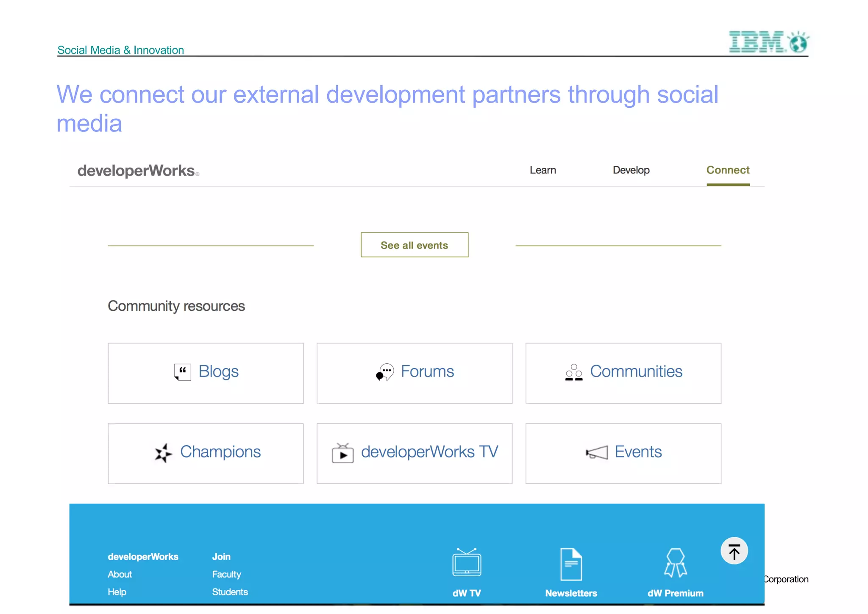Click the back-to-top arrow button
Image resolution: width=868 pixels, height=614 pixels.
[x=734, y=551]
